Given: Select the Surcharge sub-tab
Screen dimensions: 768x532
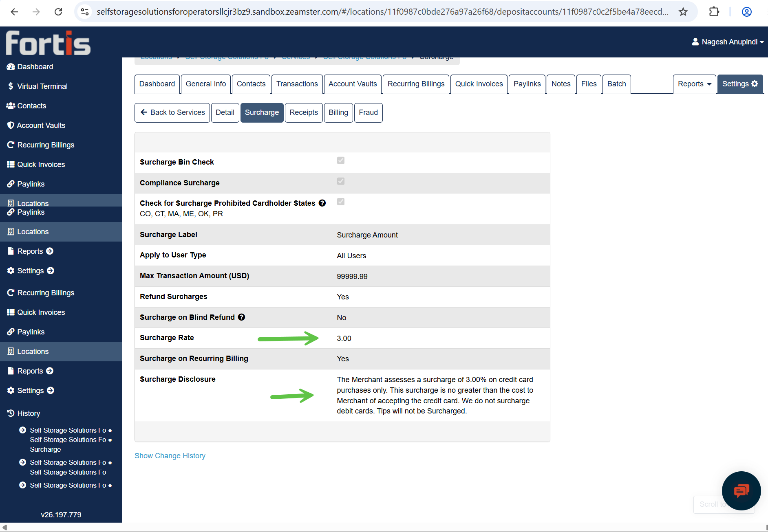Looking at the screenshot, I should 262,112.
